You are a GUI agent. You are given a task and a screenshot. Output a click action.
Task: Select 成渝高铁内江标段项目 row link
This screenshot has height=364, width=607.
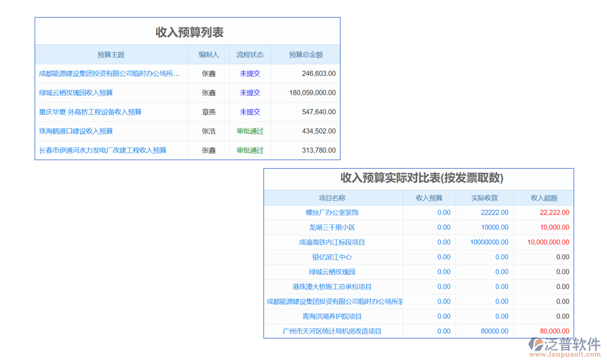click(332, 242)
